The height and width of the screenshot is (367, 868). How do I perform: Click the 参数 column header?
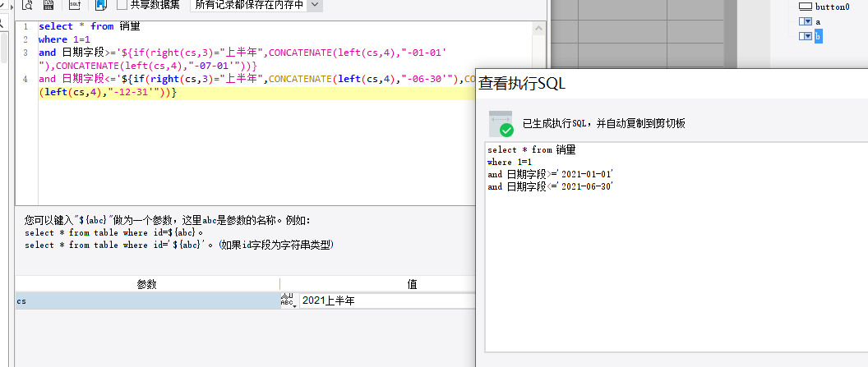tap(147, 284)
